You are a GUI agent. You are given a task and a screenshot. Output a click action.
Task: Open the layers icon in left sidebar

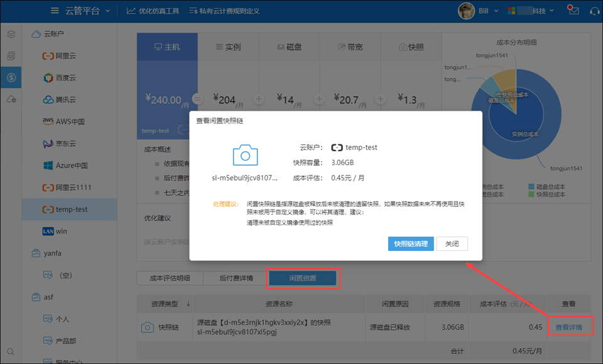pos(11,35)
